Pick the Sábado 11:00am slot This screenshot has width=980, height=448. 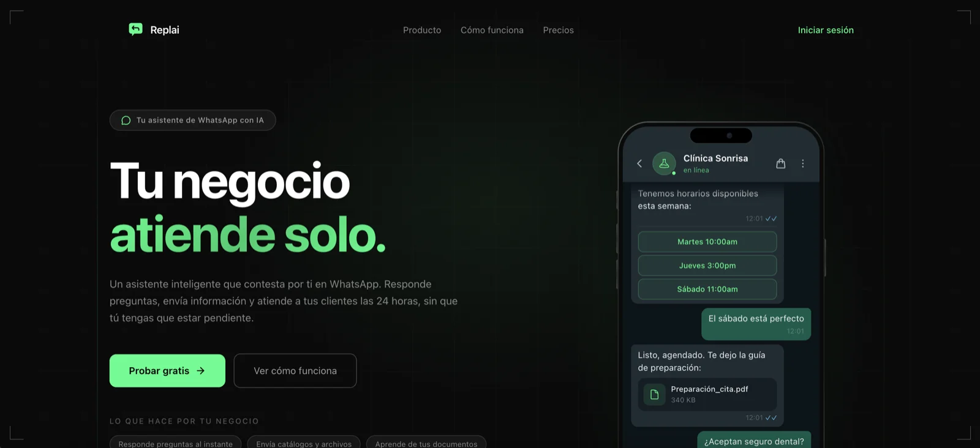707,289
